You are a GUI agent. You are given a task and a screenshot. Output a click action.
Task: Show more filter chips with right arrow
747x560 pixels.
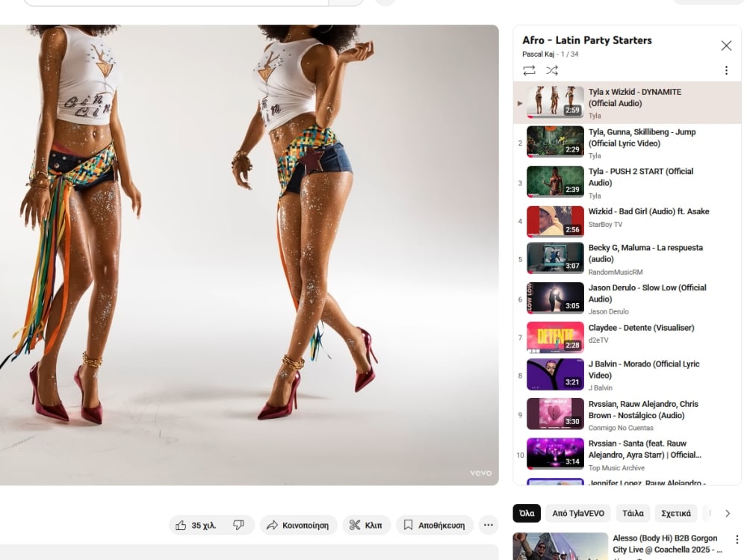(728, 514)
